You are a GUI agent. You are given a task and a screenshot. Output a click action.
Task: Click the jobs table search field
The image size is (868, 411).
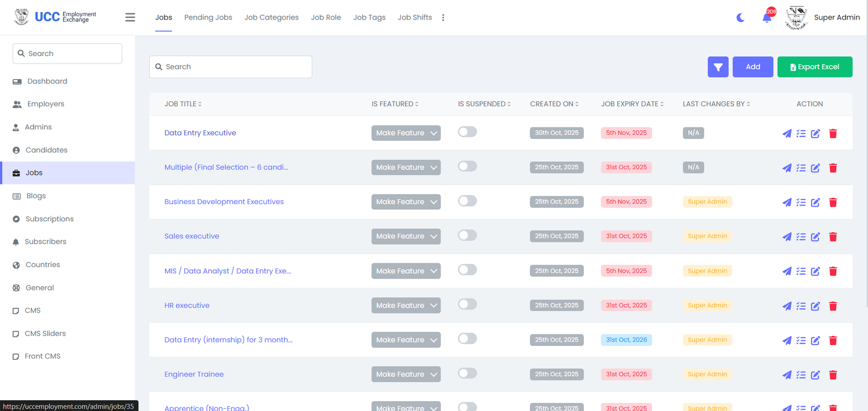(231, 67)
